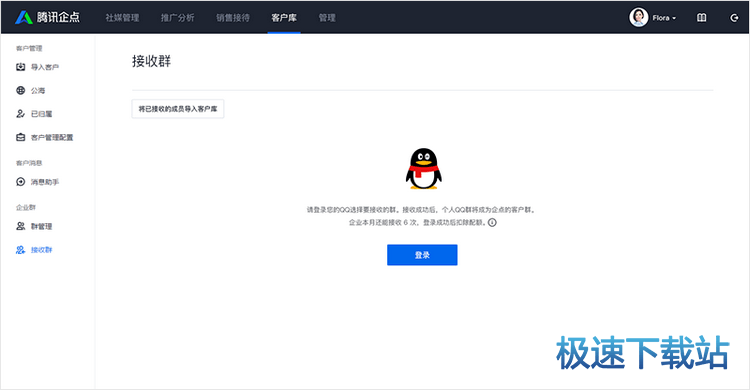
Task: Click the 导入客户 sidebar icon
Action: click(x=21, y=67)
